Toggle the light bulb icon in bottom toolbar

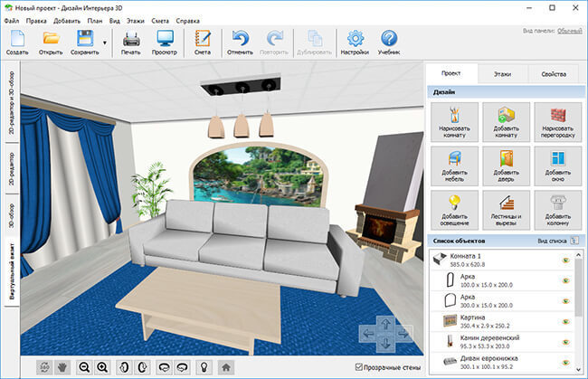click(204, 366)
